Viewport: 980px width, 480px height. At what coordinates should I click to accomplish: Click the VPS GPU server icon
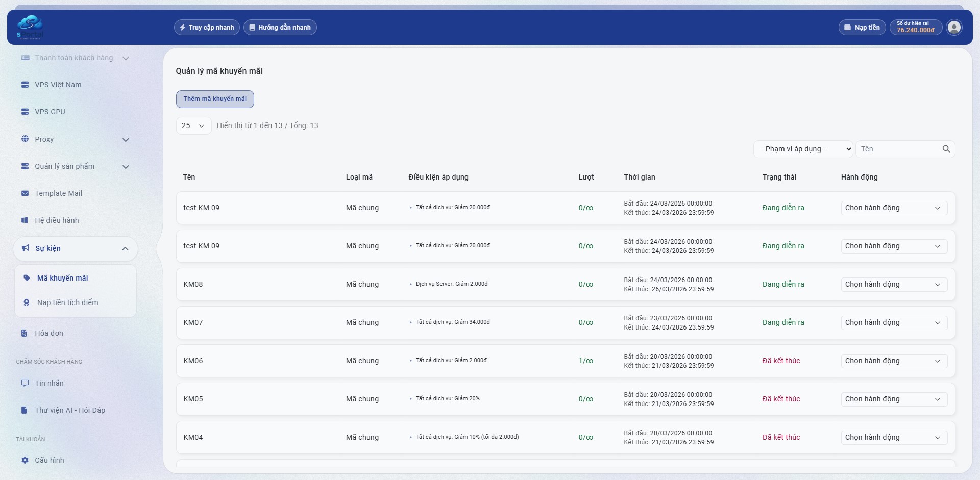pos(25,112)
